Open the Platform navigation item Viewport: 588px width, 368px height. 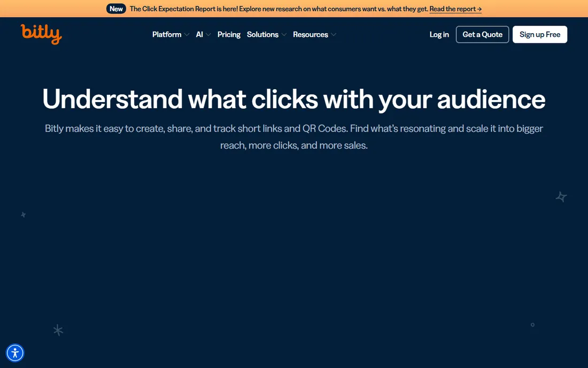tap(167, 35)
